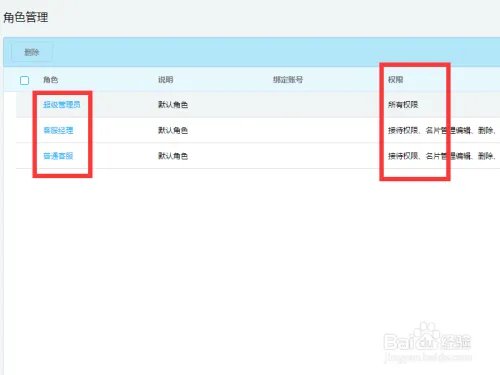Click the 删除 button in the toolbar
This screenshot has width=500, height=375.
[32, 52]
